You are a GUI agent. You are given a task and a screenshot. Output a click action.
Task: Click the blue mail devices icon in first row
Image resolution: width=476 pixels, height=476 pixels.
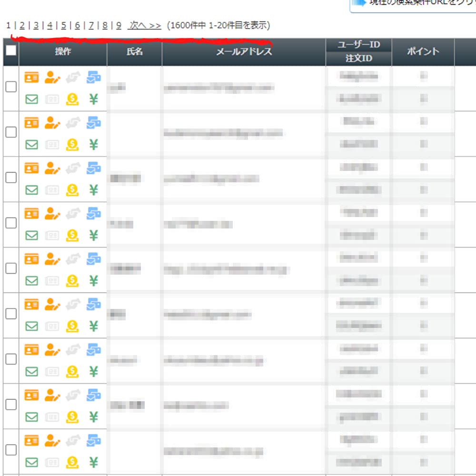click(93, 78)
